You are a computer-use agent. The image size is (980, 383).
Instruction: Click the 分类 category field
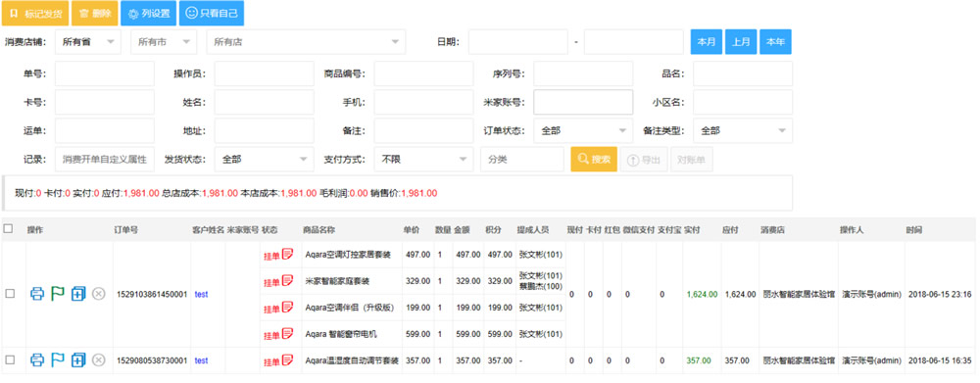pyautogui.click(x=522, y=160)
